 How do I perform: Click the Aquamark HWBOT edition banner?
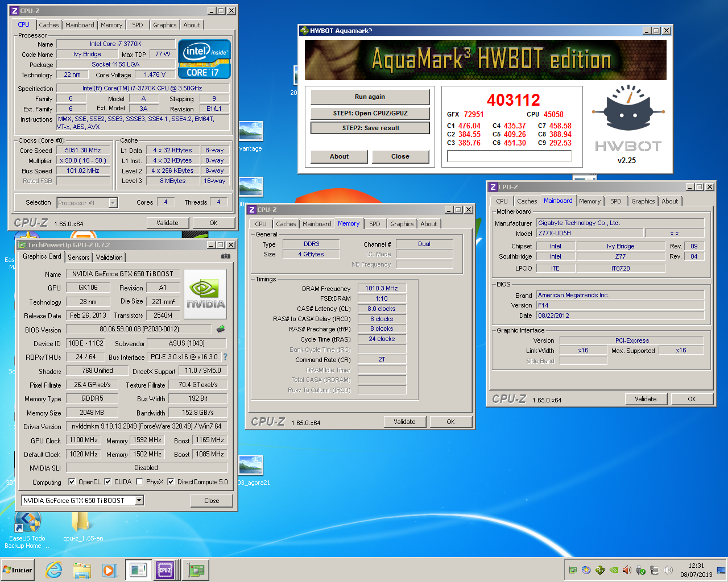click(x=485, y=60)
